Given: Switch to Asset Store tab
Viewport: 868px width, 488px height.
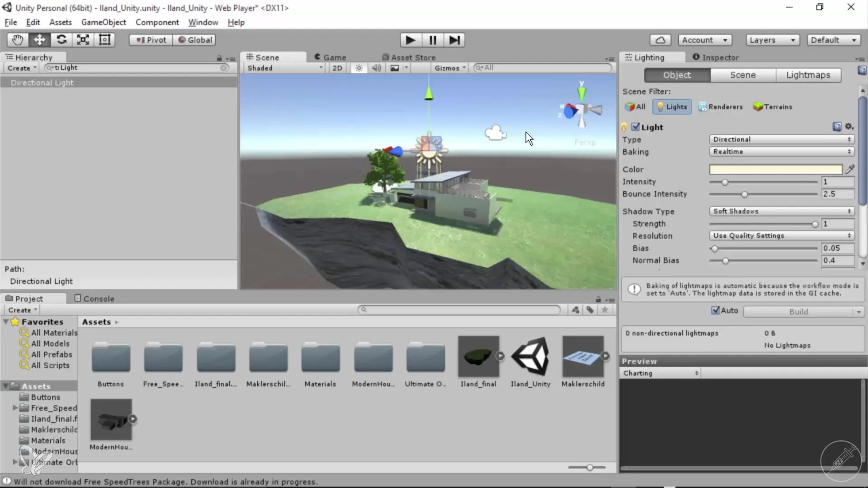Looking at the screenshot, I should point(409,57).
